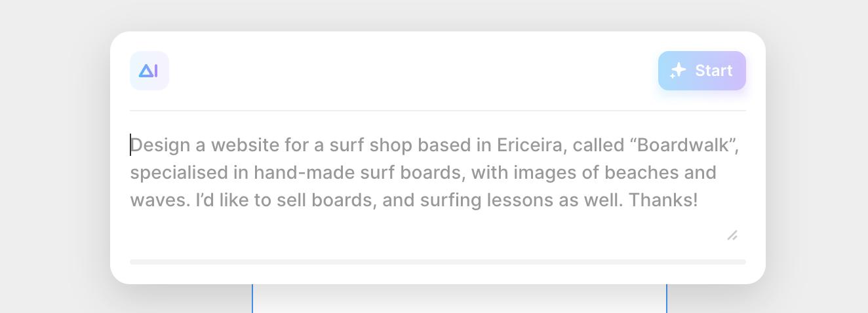This screenshot has width=868, height=313.
Task: Focus the website prompt text area
Action: coord(433,173)
